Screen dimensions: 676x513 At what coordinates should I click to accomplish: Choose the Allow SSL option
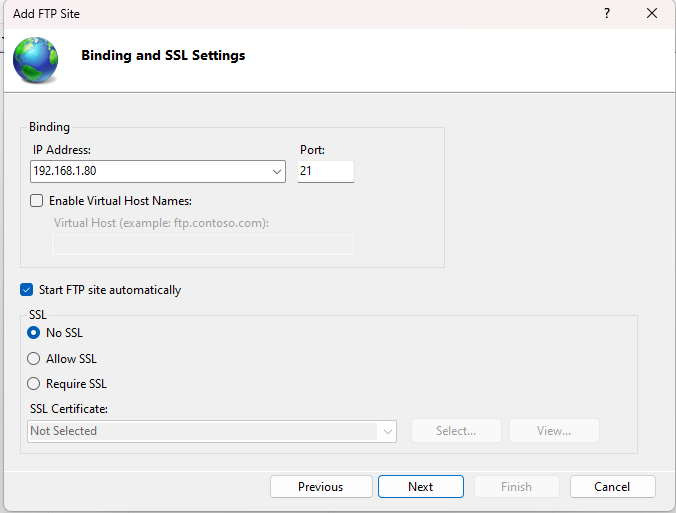click(34, 359)
